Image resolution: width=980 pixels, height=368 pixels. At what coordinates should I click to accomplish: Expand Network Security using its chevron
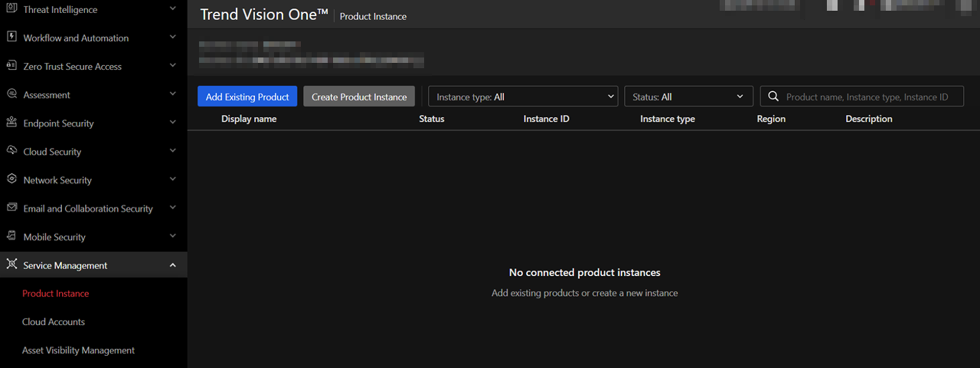click(172, 180)
